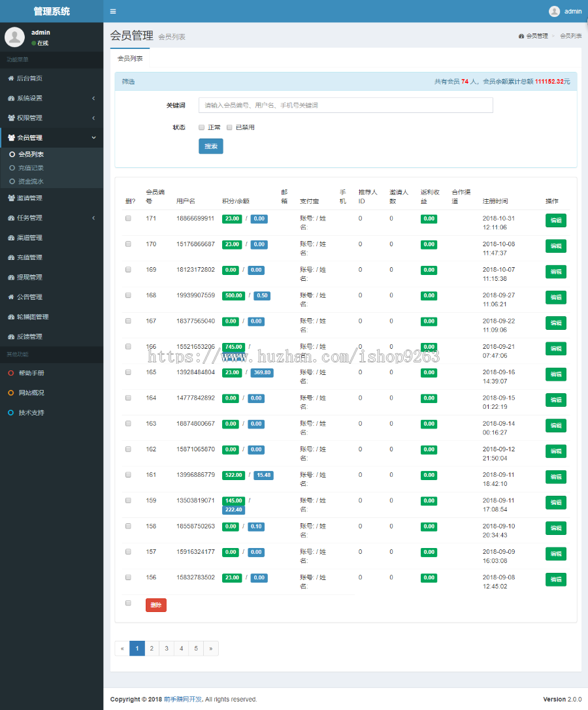The height and width of the screenshot is (710, 588).
Task: Click the red circle 帮助手册 icon
Action: pyautogui.click(x=11, y=373)
